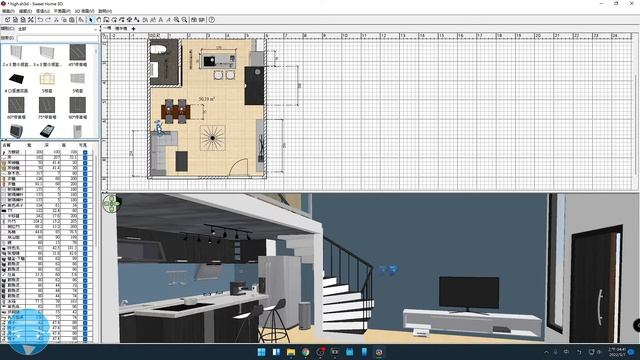Click the Decrease text size icon
640x360 pixels.
click(x=153, y=20)
